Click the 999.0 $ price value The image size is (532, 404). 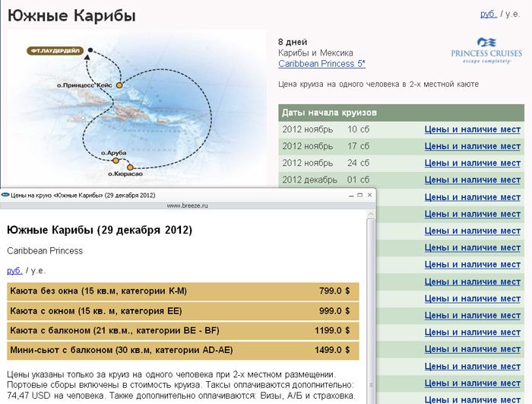coord(334,311)
